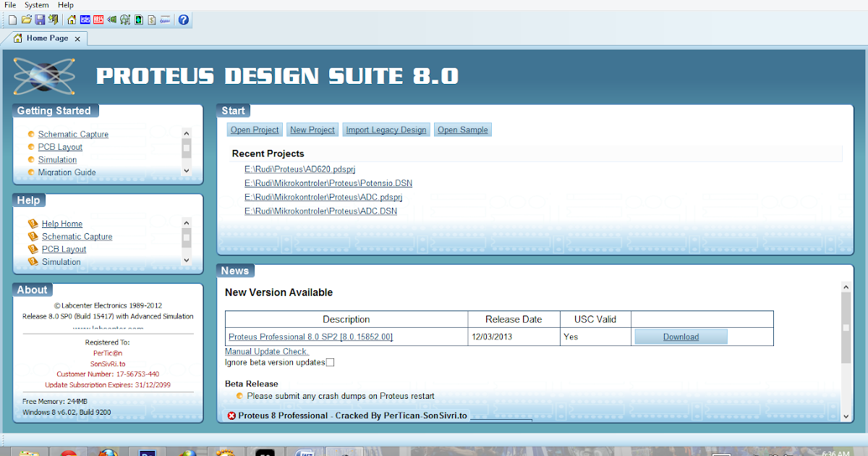The height and width of the screenshot is (456, 868).
Task: Click the New Project toolbar icon
Action: 12,20
